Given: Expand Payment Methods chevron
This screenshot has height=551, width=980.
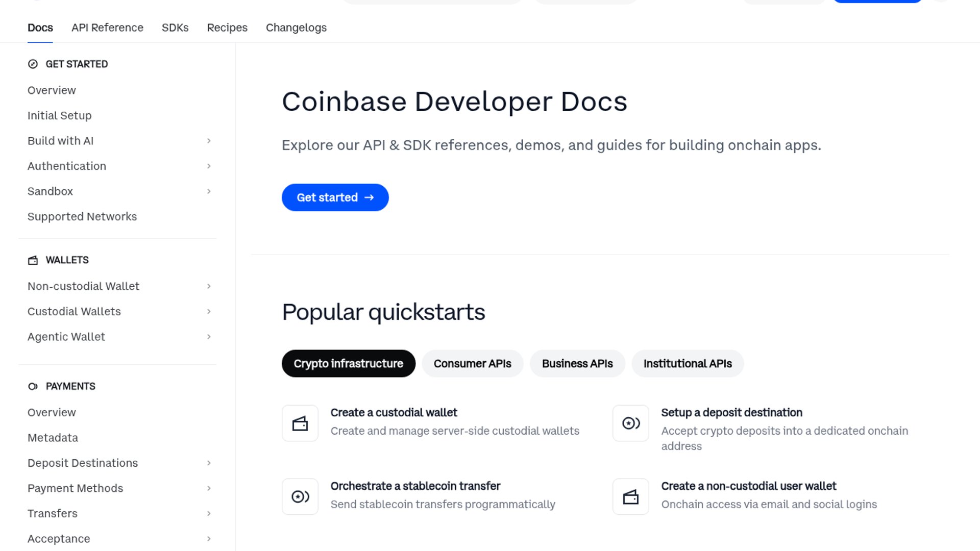Looking at the screenshot, I should [209, 488].
